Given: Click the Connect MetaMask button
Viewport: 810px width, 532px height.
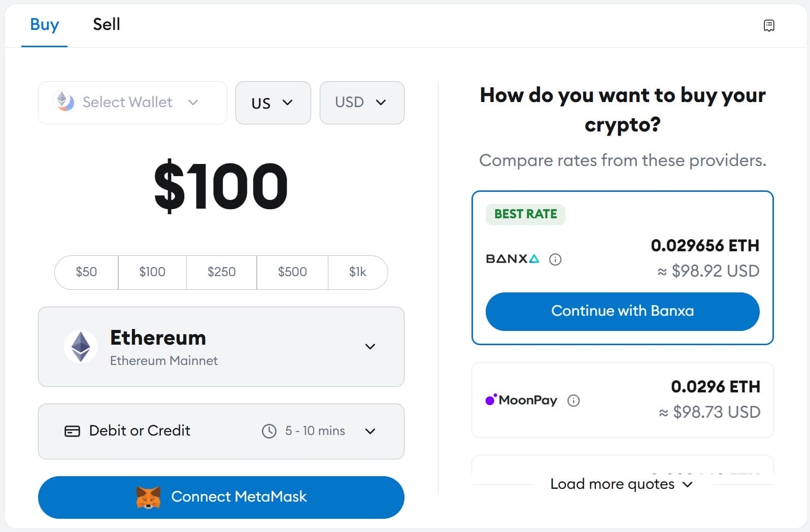Looking at the screenshot, I should click(x=221, y=497).
